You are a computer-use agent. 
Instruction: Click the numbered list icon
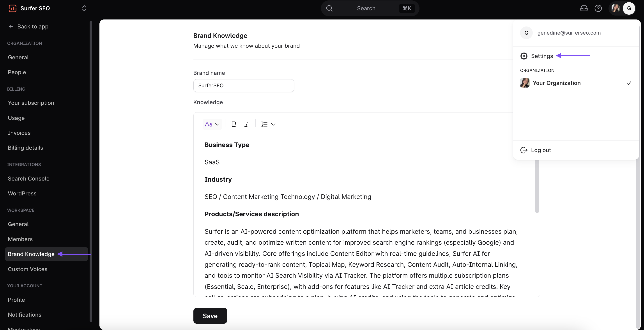[x=264, y=124]
